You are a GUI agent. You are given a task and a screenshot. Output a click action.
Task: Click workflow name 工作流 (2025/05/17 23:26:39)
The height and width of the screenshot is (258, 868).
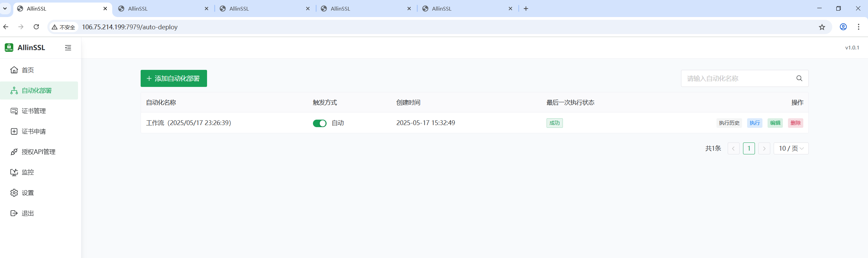(189, 123)
